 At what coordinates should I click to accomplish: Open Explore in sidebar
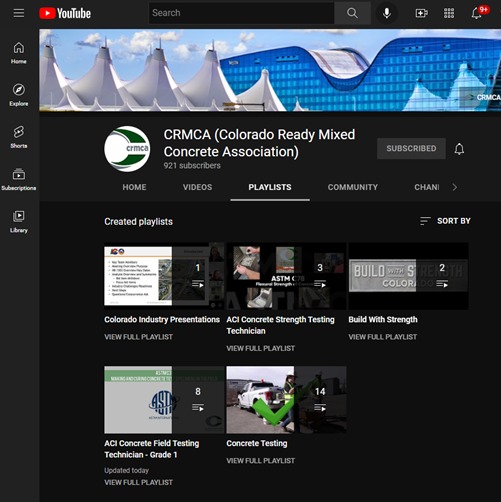[19, 95]
